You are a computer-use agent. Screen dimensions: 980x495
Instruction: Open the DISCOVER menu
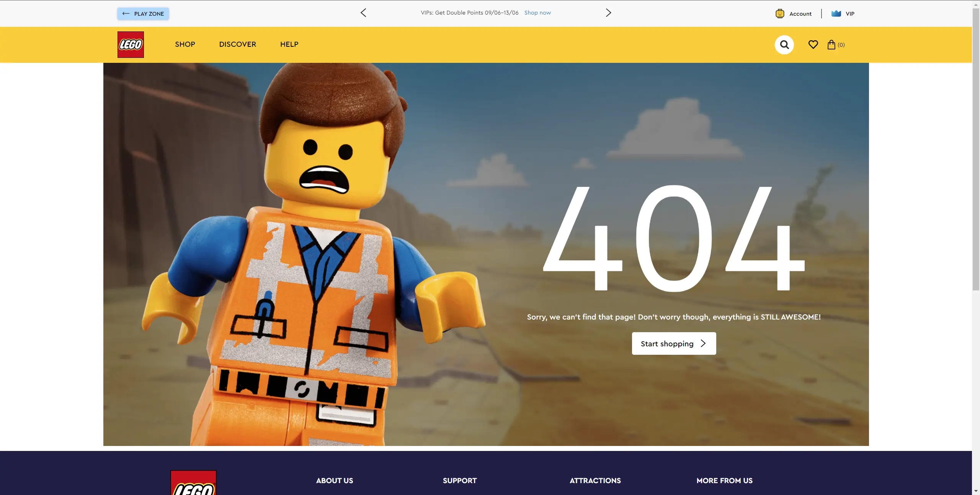[x=238, y=44]
